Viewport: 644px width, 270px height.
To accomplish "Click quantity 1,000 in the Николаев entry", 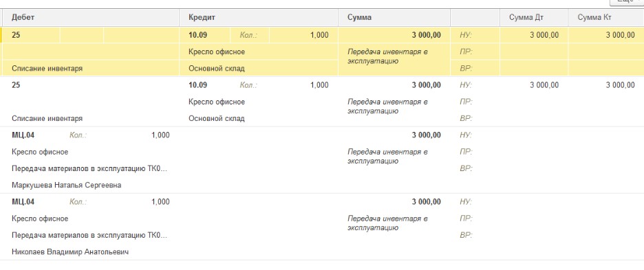I will point(160,202).
